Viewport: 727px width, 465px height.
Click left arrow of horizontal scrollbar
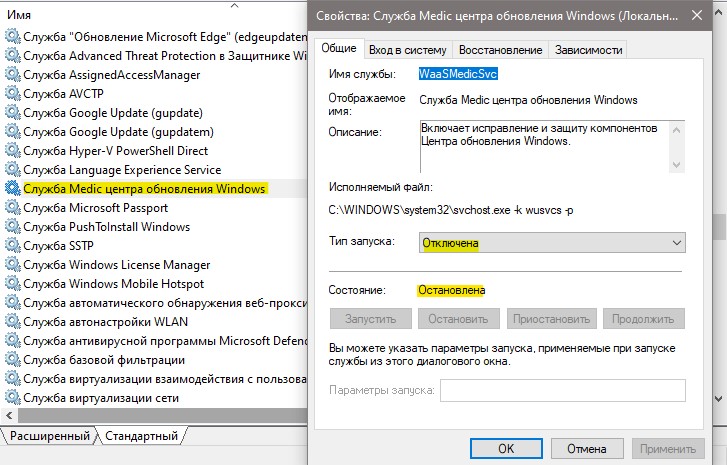(9, 415)
